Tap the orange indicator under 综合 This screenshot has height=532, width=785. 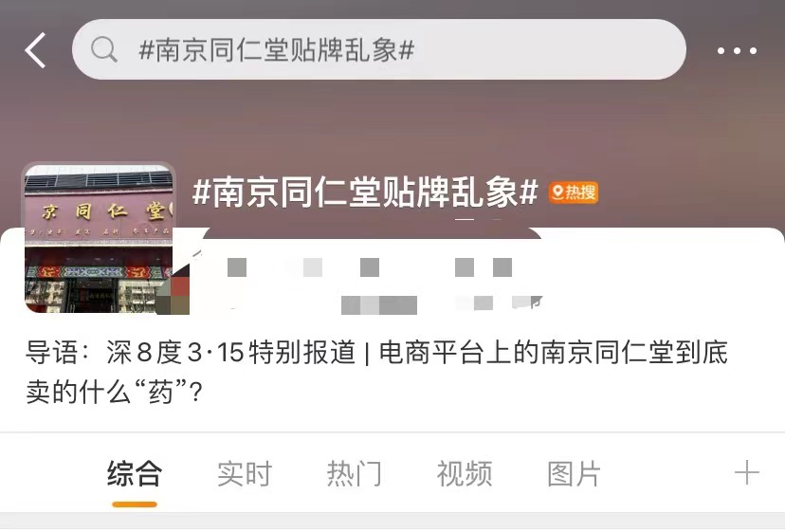coord(135,504)
